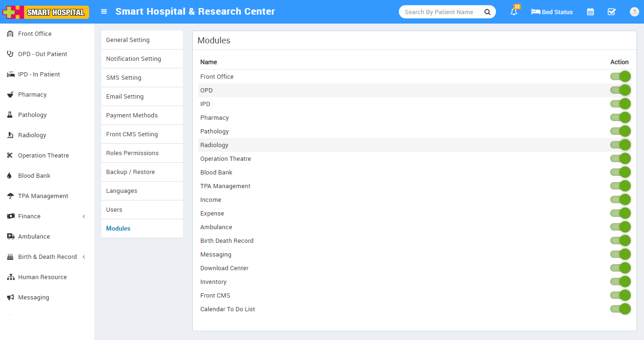Go to Backup / Restore settings
The width and height of the screenshot is (644, 340).
130,172
